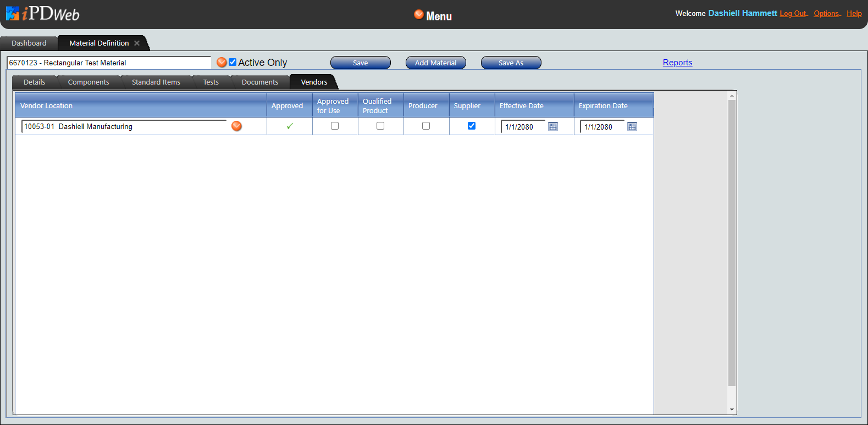Open the Effective Date calendar picker
This screenshot has width=868, height=425.
point(552,127)
